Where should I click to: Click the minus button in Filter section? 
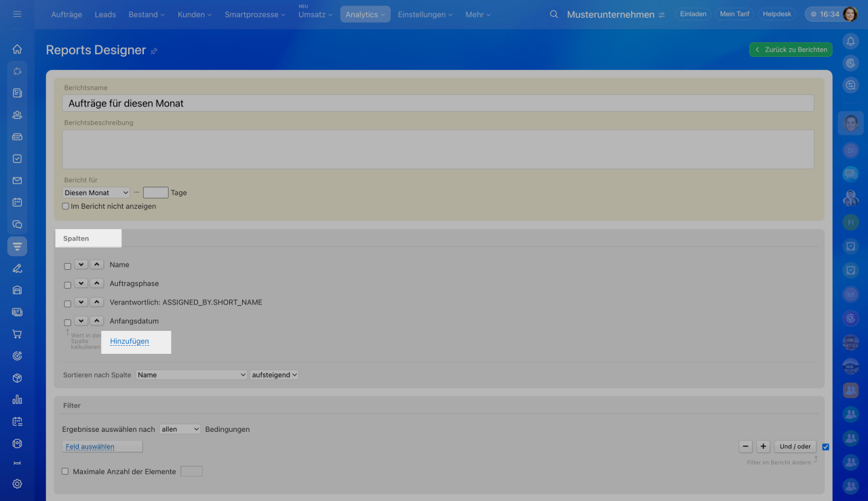[x=746, y=447]
